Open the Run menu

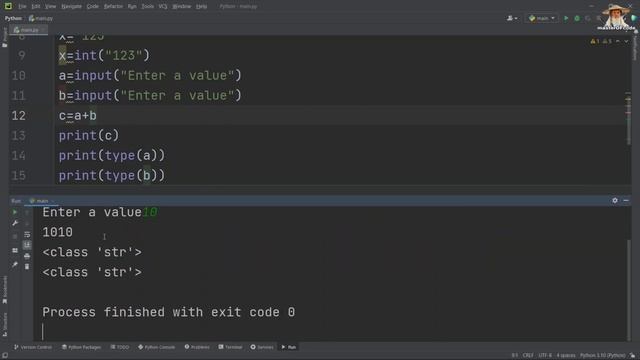coord(132,7)
